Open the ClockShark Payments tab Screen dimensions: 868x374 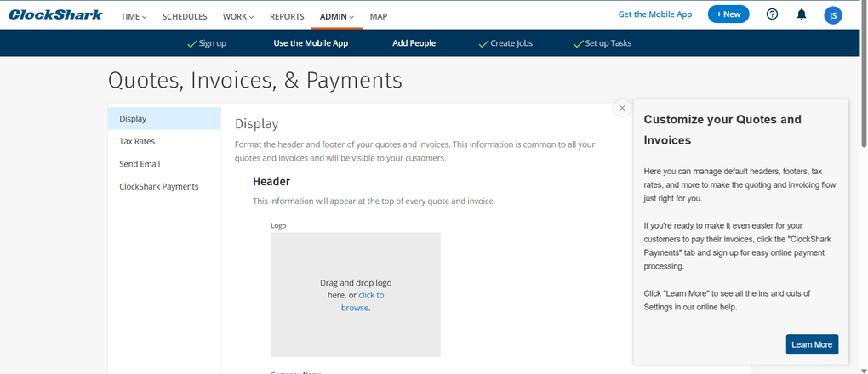pyautogui.click(x=164, y=186)
